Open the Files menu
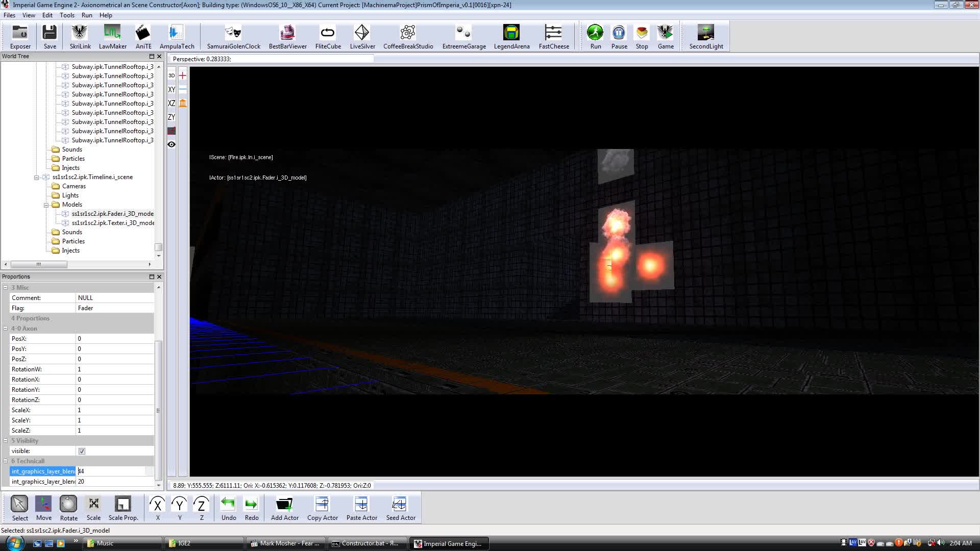980x551 pixels. 9,15
